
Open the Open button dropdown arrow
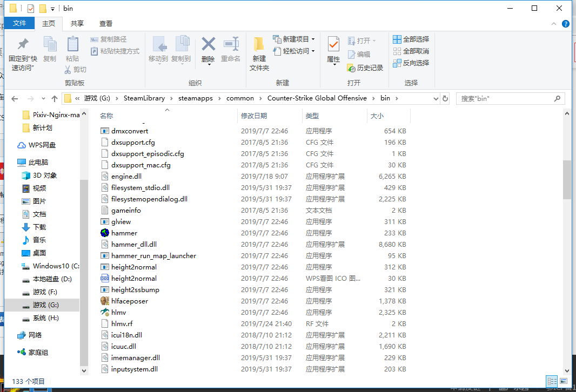374,40
